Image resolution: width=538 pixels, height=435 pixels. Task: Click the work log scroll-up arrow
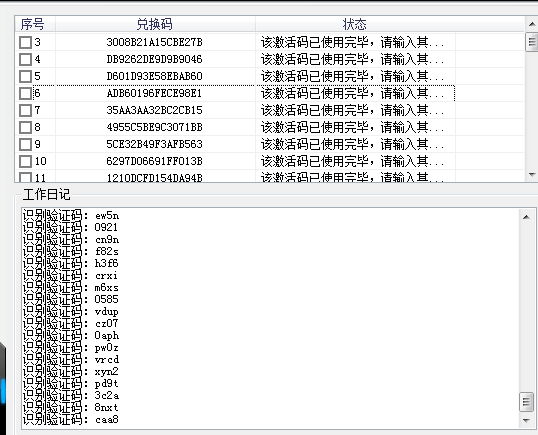[x=526, y=217]
